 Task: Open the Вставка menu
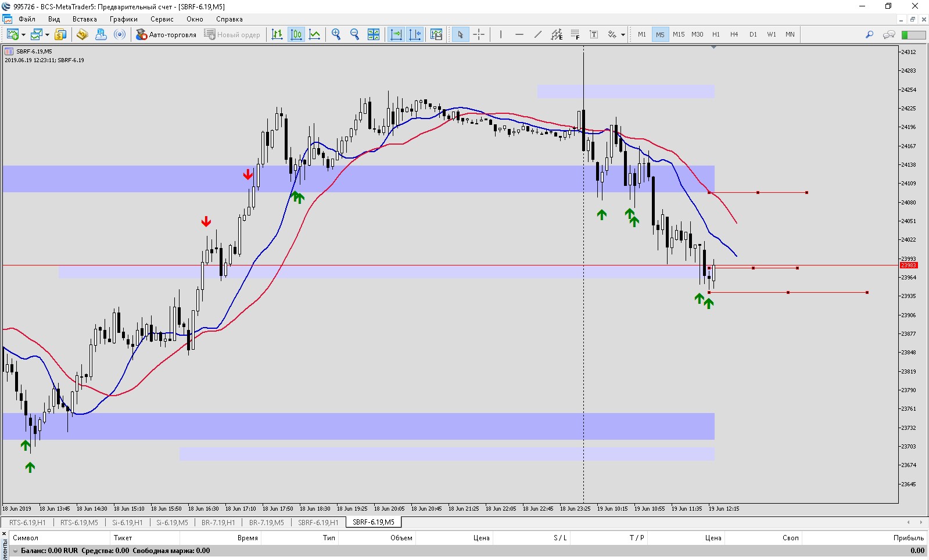tap(85, 19)
